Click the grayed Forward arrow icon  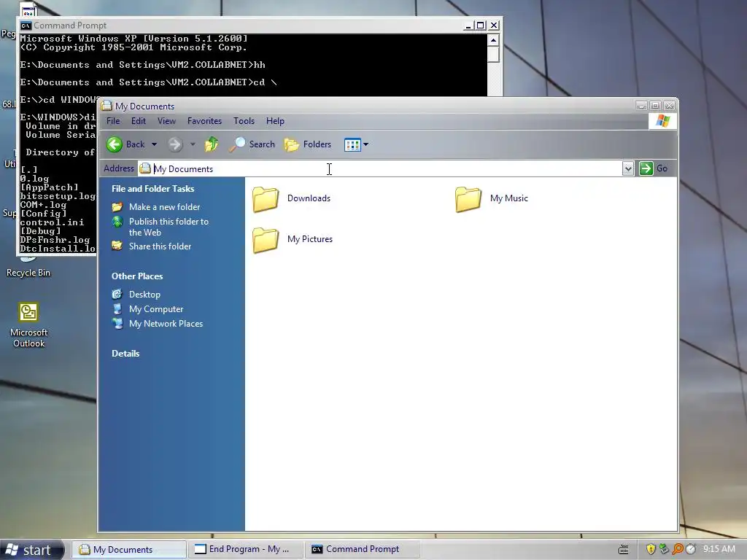175,144
